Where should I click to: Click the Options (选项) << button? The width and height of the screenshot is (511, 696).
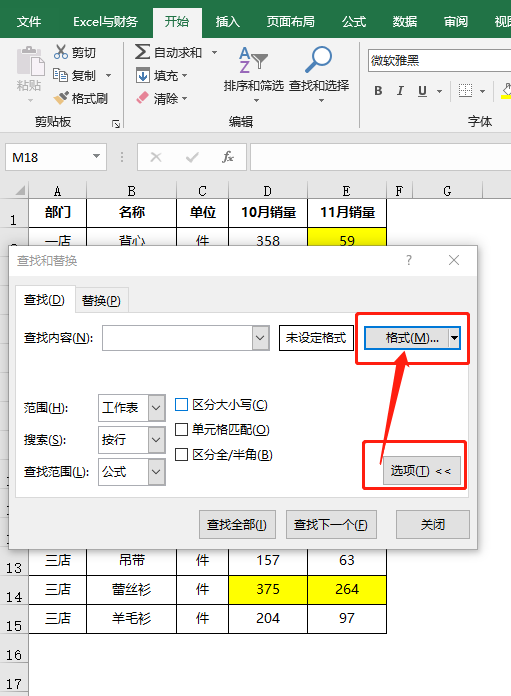click(x=421, y=471)
